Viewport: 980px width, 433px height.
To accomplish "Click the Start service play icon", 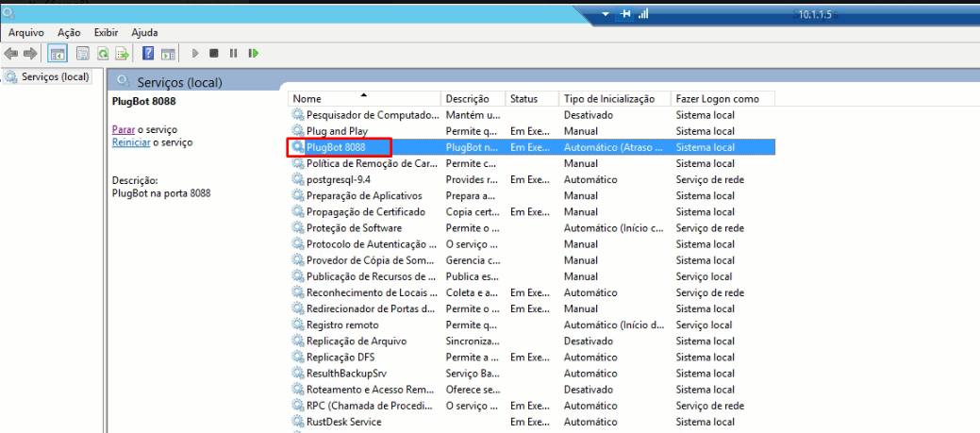I will (195, 54).
